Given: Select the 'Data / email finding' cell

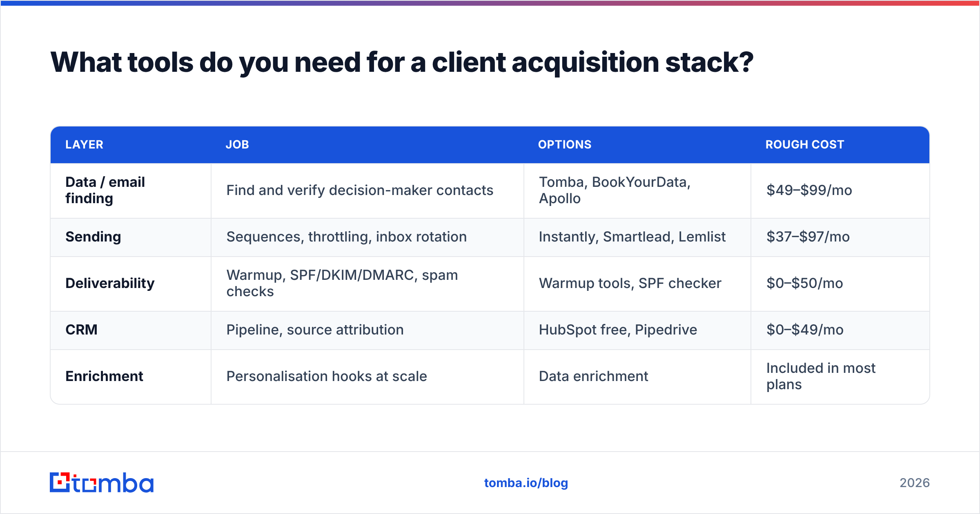Looking at the screenshot, I should click(131, 191).
